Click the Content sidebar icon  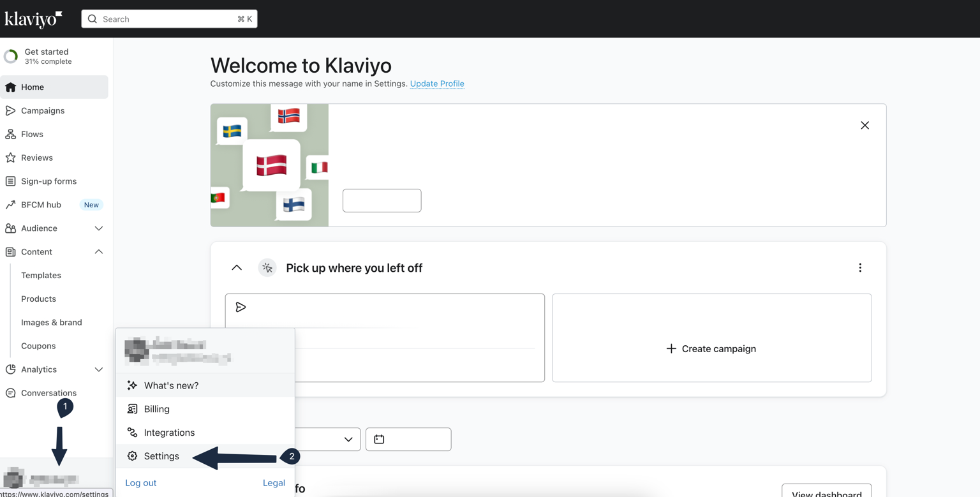point(11,252)
